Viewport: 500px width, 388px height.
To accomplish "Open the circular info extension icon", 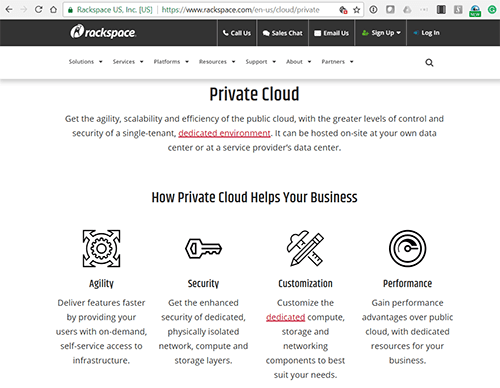I will 373,10.
